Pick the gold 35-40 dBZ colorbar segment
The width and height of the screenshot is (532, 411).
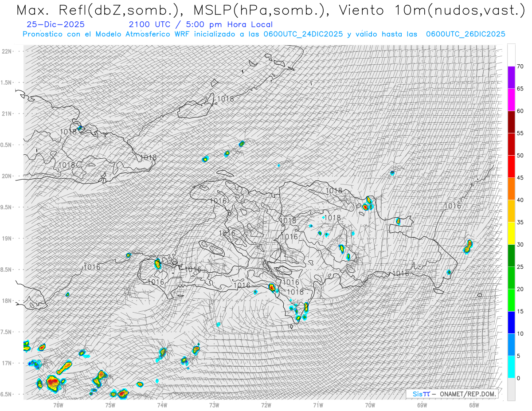(511, 211)
